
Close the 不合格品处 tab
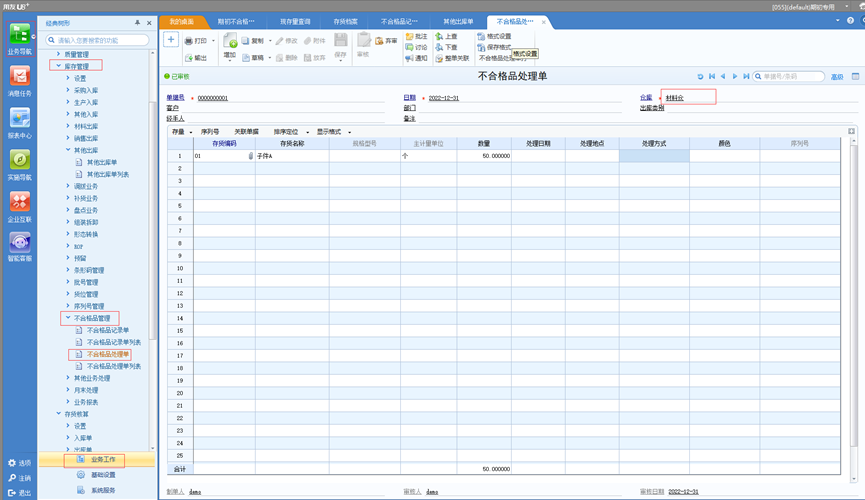click(x=543, y=22)
